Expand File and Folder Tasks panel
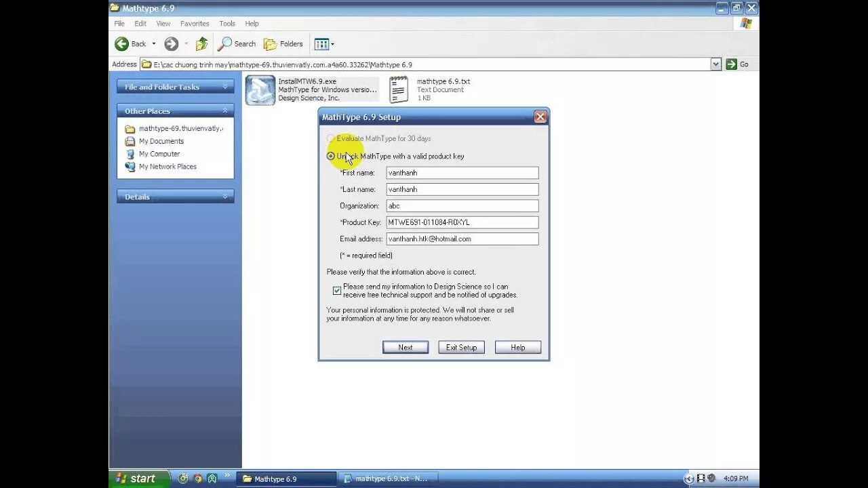Image resolution: width=868 pixels, height=488 pixels. click(x=225, y=87)
